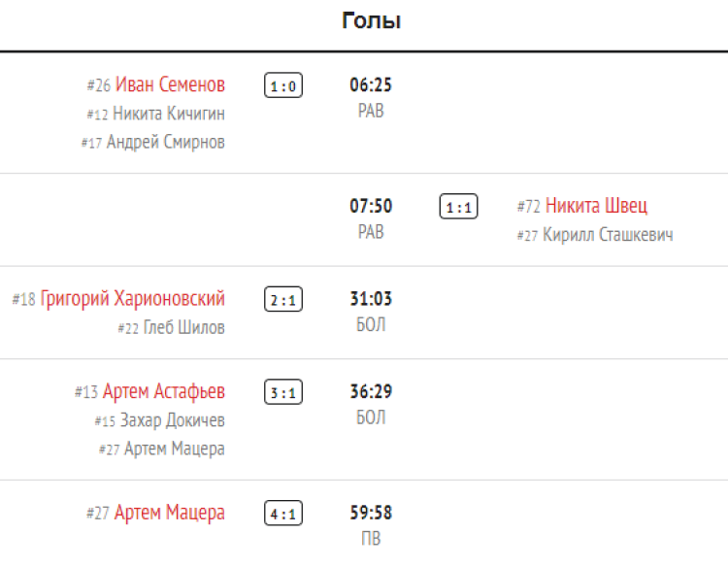Open scorer Никита Швец's profile

596,206
